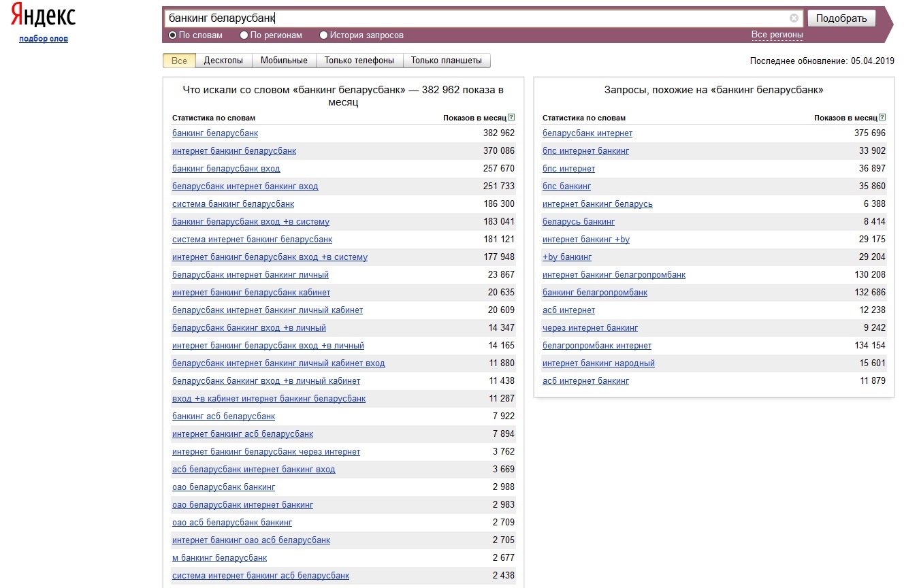
Task: Open 'беларусбанк интернет банкинг личный кабинет'
Action: click(x=268, y=310)
